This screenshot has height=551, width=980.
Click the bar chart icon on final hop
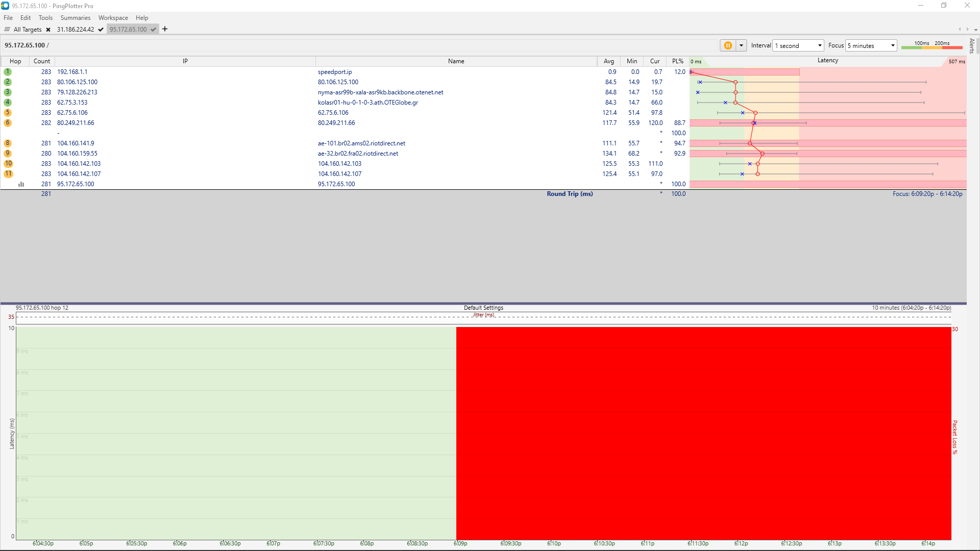(21, 184)
